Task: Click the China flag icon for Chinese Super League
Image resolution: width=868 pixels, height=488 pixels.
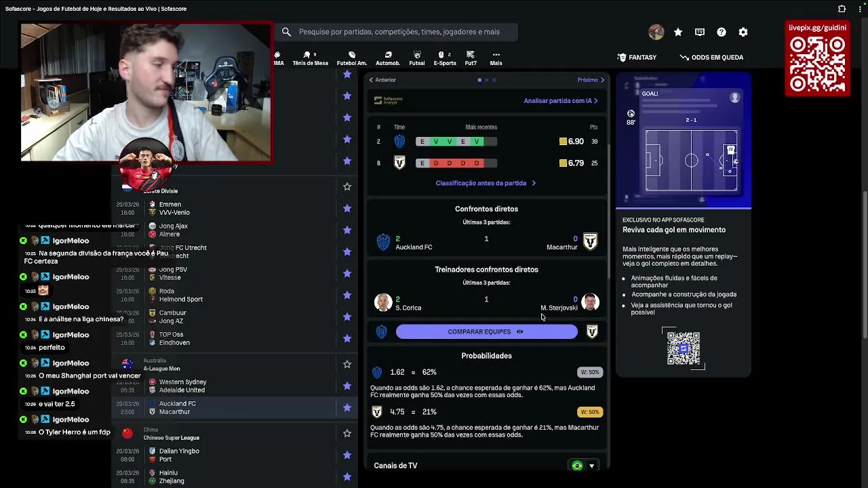Action: pos(127,433)
